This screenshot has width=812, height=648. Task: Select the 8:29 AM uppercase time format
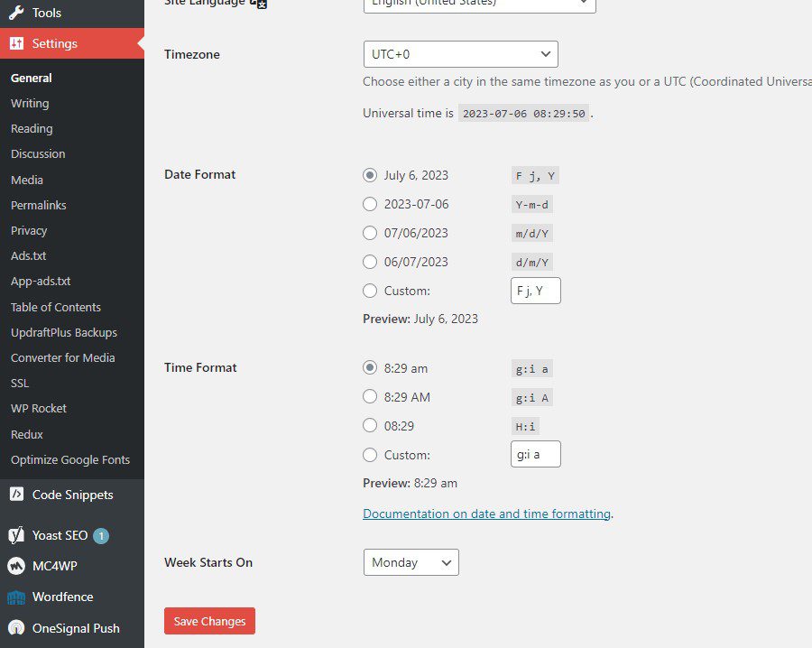(x=370, y=396)
